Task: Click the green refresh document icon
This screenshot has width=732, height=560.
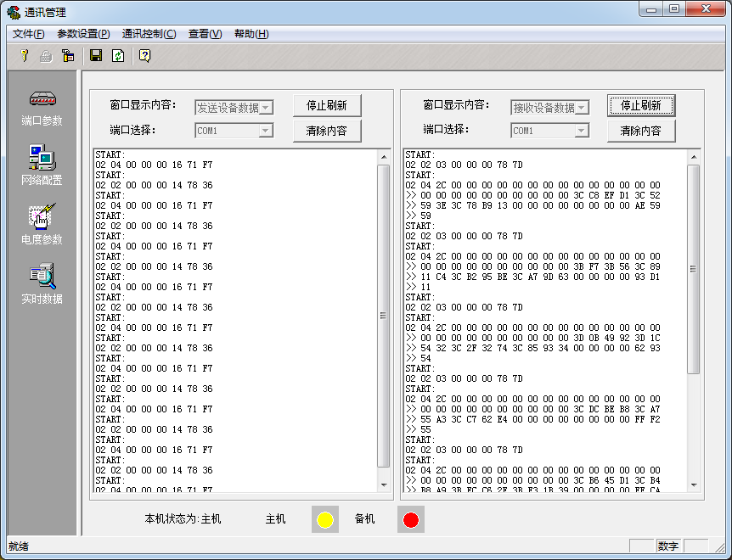Action: click(118, 56)
